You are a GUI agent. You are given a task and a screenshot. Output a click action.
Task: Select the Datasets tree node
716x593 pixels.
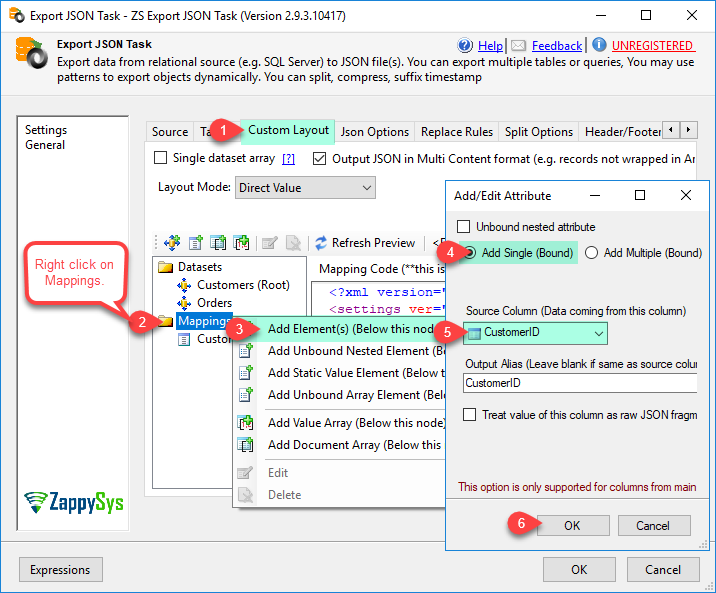point(200,267)
